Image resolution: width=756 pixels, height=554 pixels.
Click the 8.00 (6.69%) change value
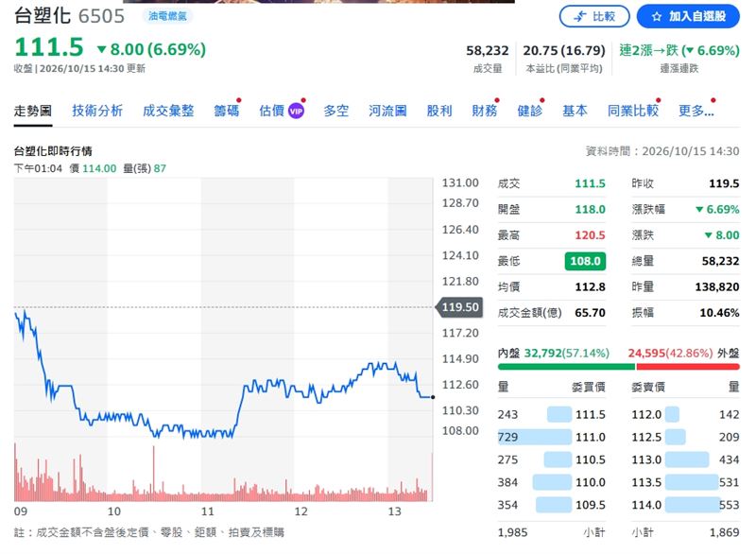(152, 49)
